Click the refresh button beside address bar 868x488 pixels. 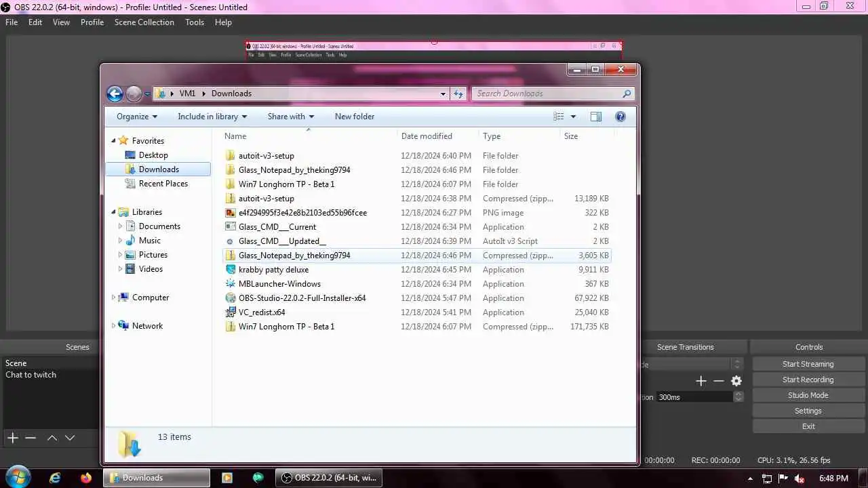[458, 94]
